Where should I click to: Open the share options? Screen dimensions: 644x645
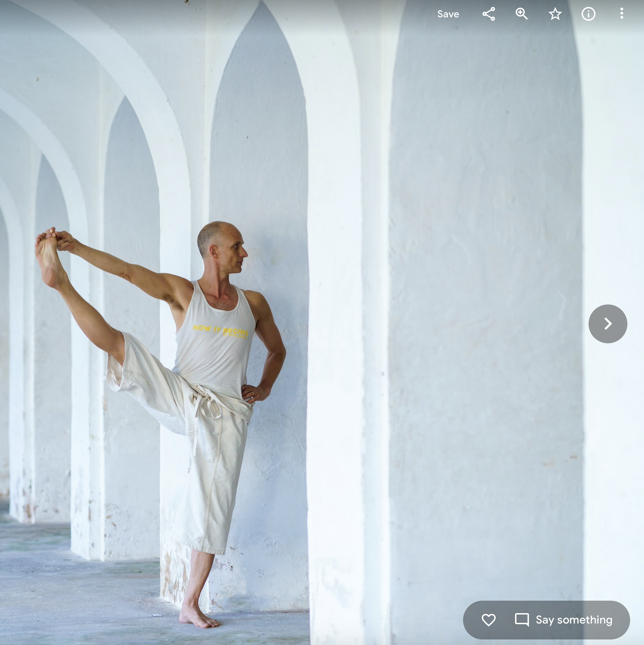(488, 14)
